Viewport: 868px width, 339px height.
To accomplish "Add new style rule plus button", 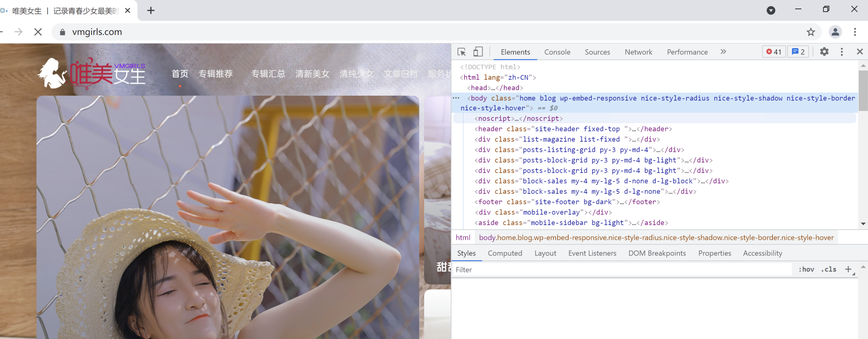I will 849,269.
